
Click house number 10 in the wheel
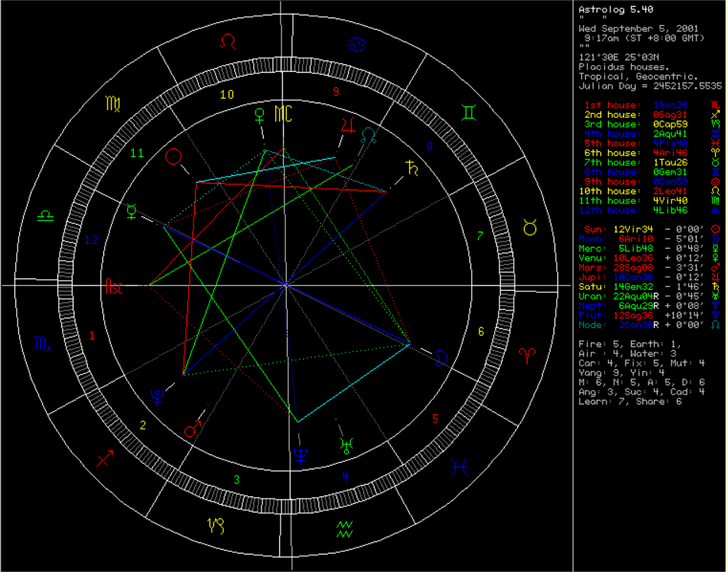click(226, 95)
